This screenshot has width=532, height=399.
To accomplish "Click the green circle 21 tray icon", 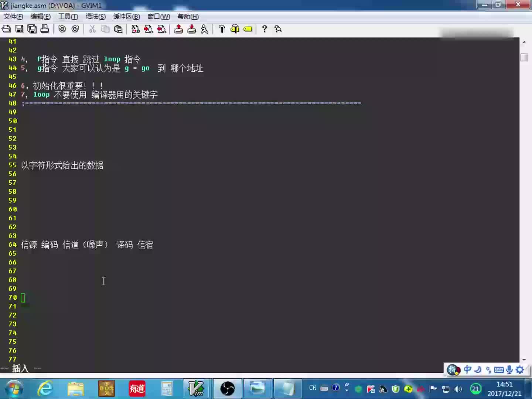I will (x=475, y=389).
